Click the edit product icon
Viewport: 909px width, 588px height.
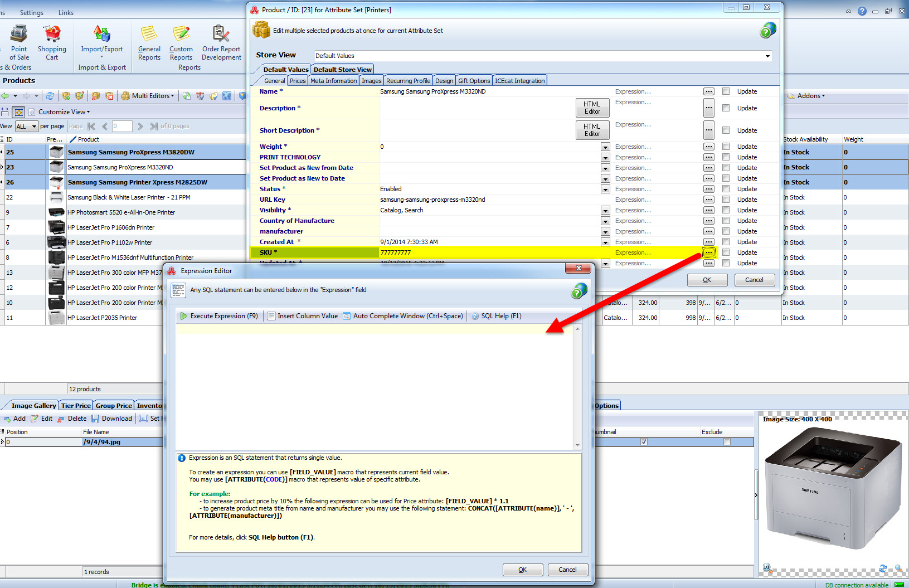coord(80,96)
